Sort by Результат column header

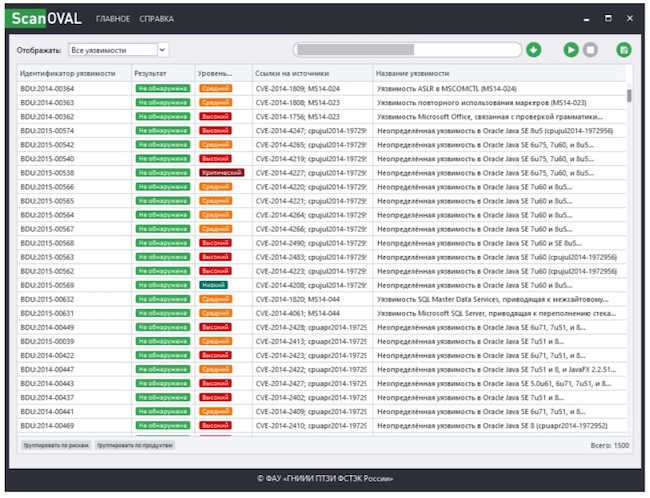click(163, 73)
